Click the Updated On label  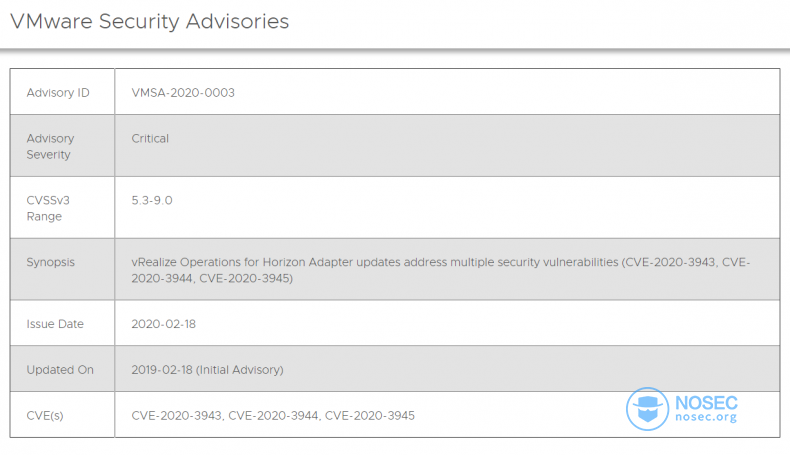tap(60, 370)
